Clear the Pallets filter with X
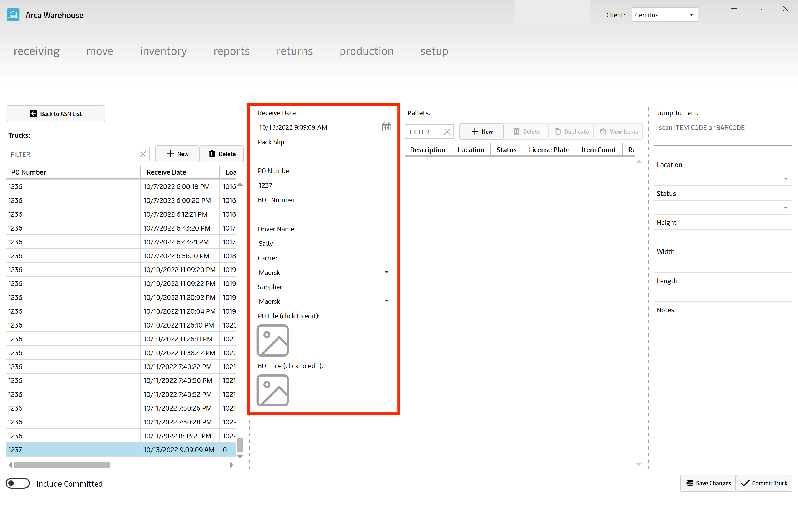The image size is (798, 532). pos(447,131)
